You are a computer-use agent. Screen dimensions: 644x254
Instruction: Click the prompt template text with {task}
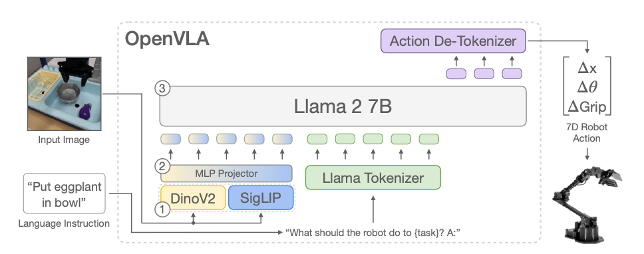373,233
